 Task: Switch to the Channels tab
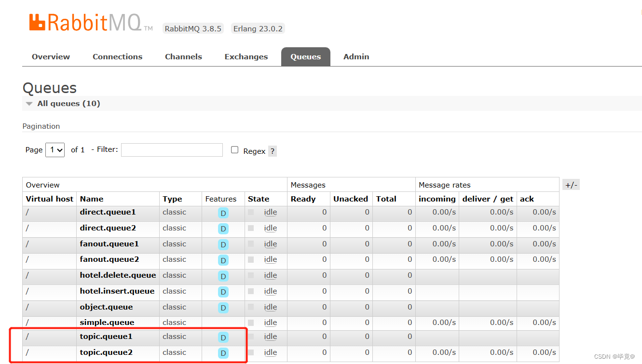pyautogui.click(x=183, y=56)
